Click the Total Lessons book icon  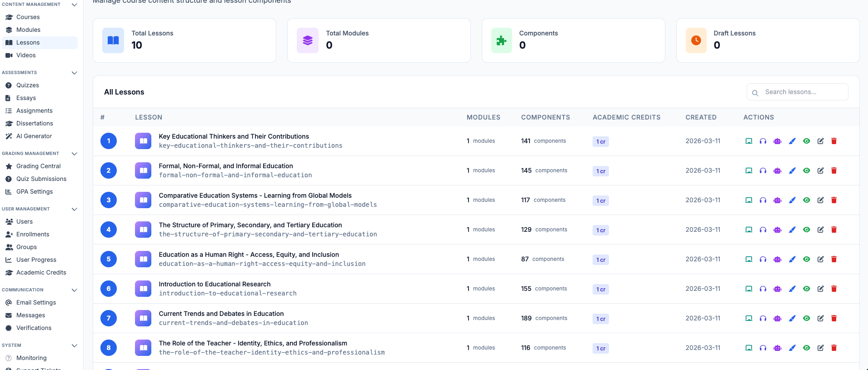click(113, 40)
